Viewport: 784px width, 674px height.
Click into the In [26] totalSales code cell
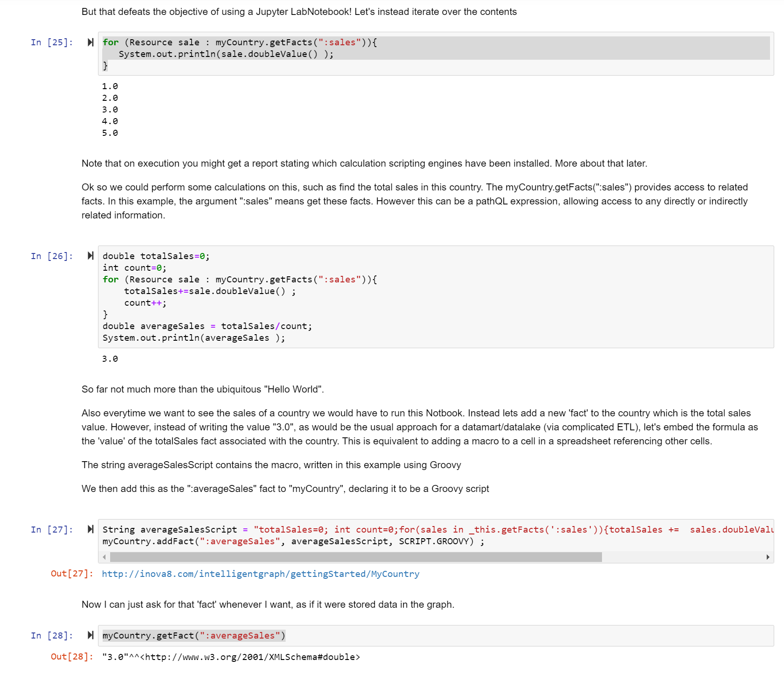(436, 297)
